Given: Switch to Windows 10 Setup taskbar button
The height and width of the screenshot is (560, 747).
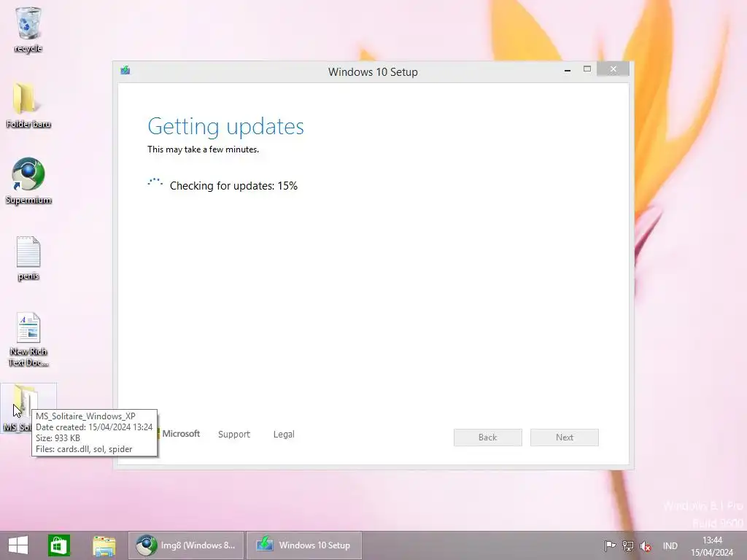Looking at the screenshot, I should 304,545.
